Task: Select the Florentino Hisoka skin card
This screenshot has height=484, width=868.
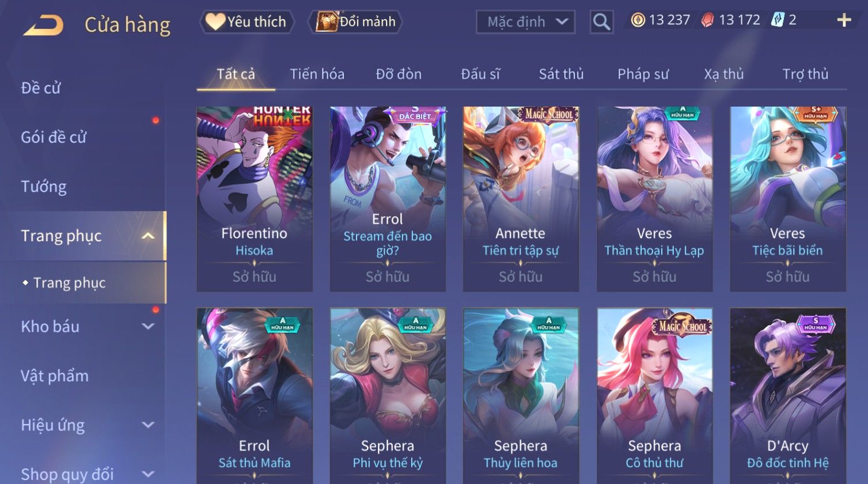Action: pyautogui.click(x=255, y=199)
